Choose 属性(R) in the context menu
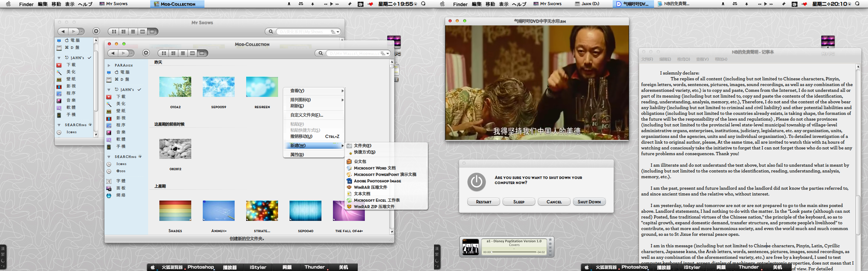 coord(314,155)
